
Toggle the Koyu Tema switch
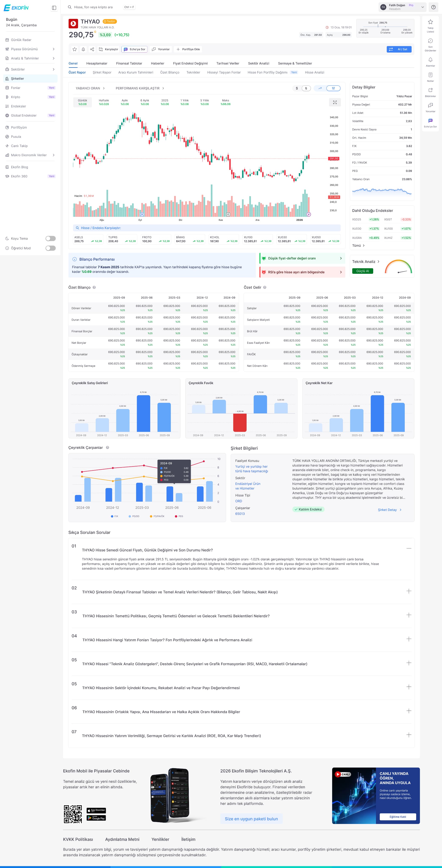tap(51, 239)
